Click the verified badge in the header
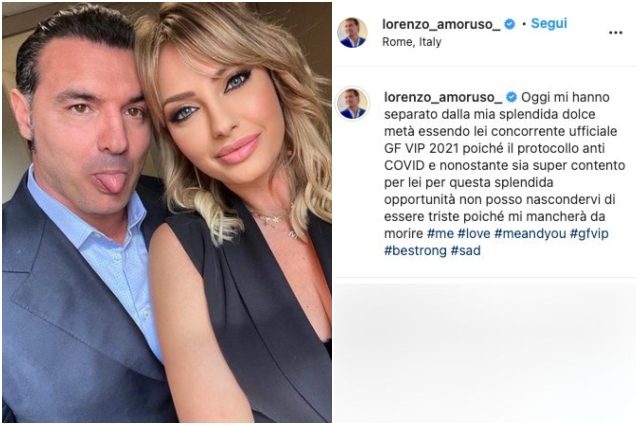Viewport: 638px width, 425px height. [509, 24]
